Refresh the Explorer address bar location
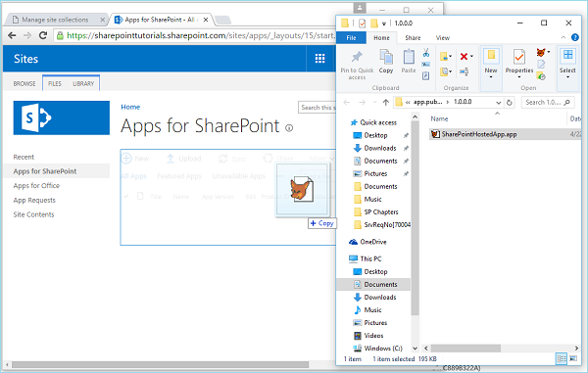The image size is (588, 373). click(x=510, y=102)
